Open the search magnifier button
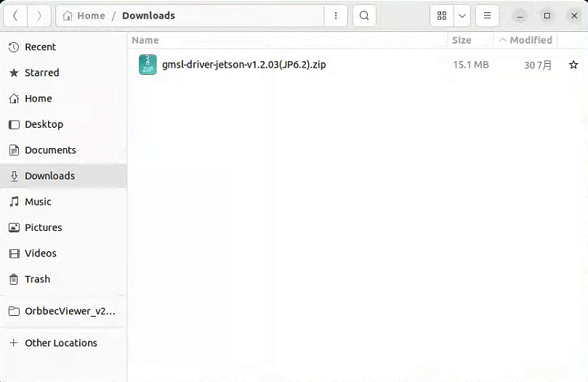588x382 pixels. click(364, 16)
